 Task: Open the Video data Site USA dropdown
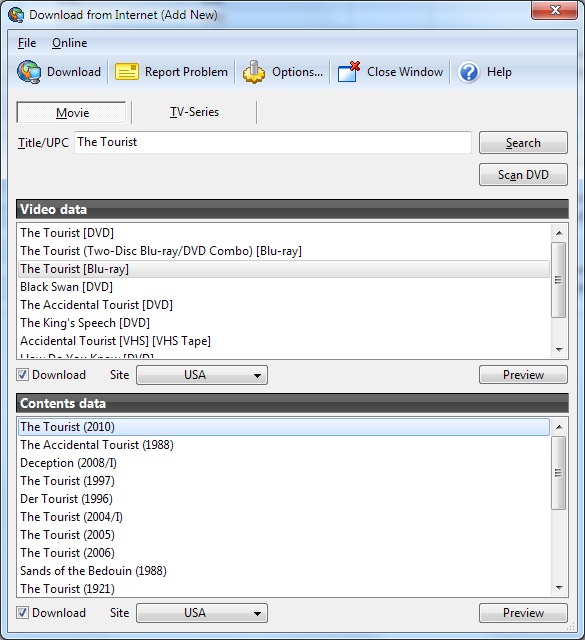coord(202,375)
